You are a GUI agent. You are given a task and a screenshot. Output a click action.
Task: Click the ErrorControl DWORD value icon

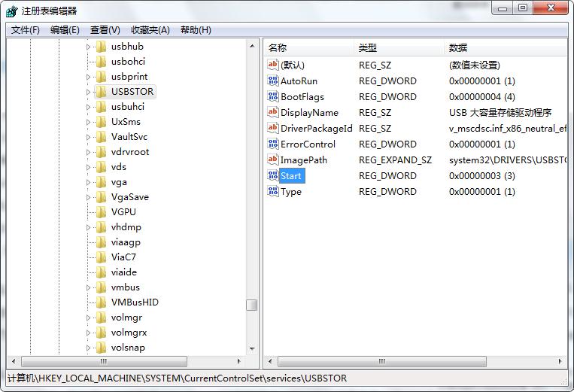pyautogui.click(x=273, y=144)
